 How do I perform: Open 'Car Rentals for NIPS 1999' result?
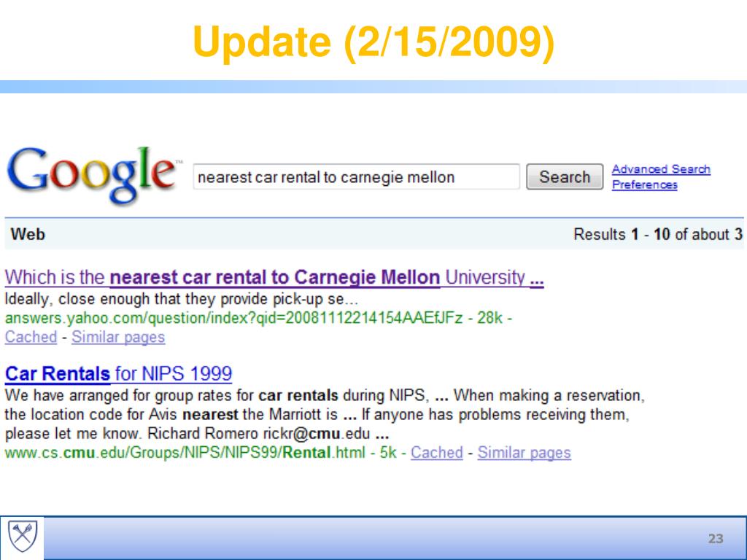[118, 374]
